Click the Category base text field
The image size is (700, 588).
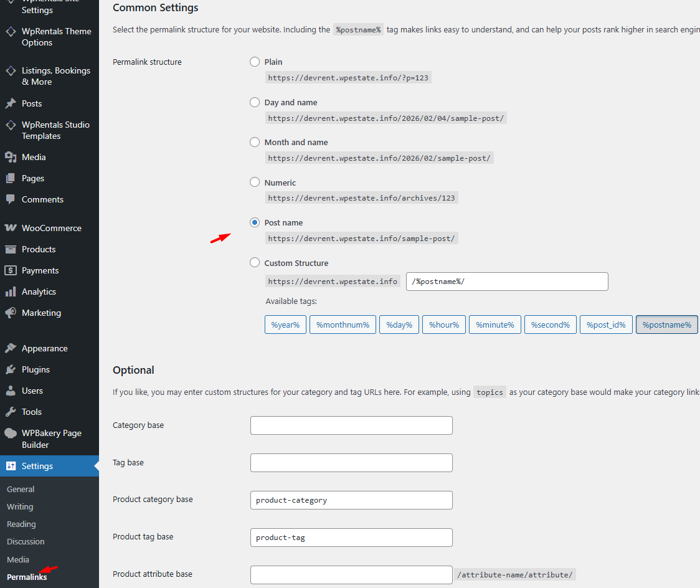tap(351, 425)
